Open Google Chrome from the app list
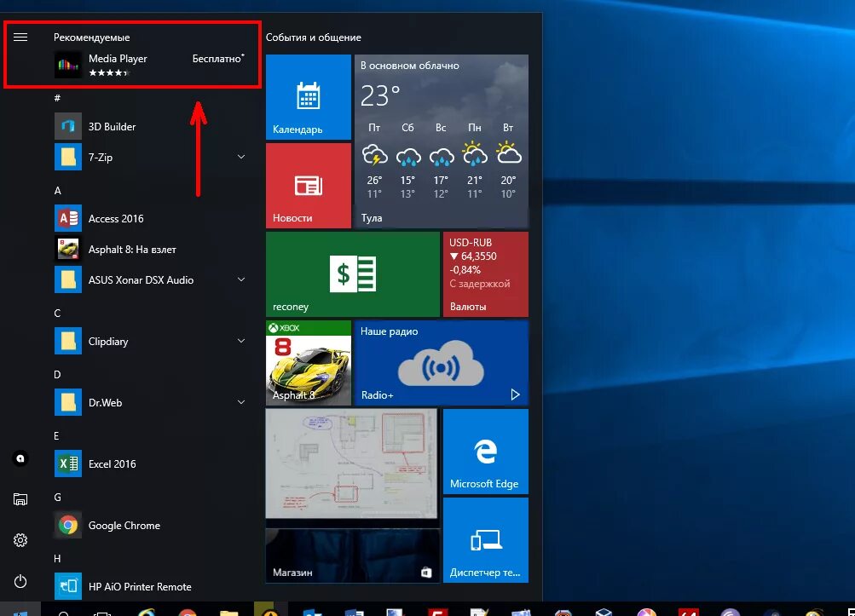 [151, 526]
